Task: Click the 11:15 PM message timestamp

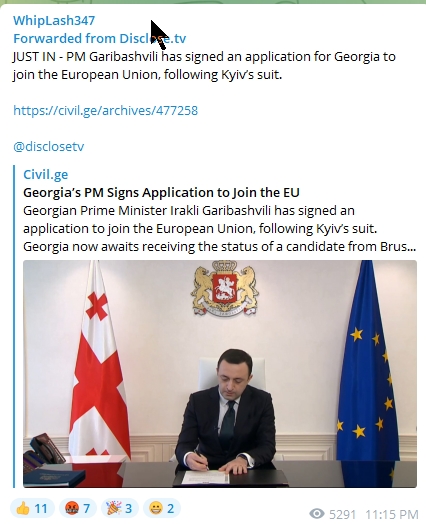Action: click(392, 514)
